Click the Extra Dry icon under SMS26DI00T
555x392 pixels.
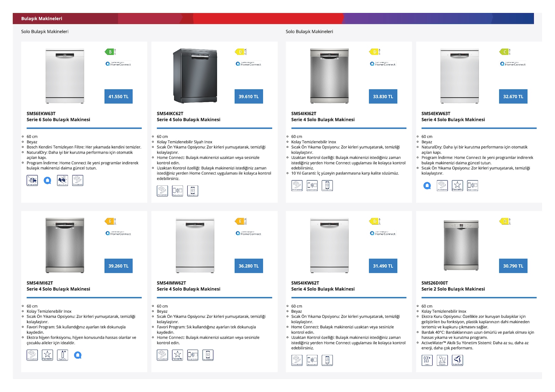[427, 360]
